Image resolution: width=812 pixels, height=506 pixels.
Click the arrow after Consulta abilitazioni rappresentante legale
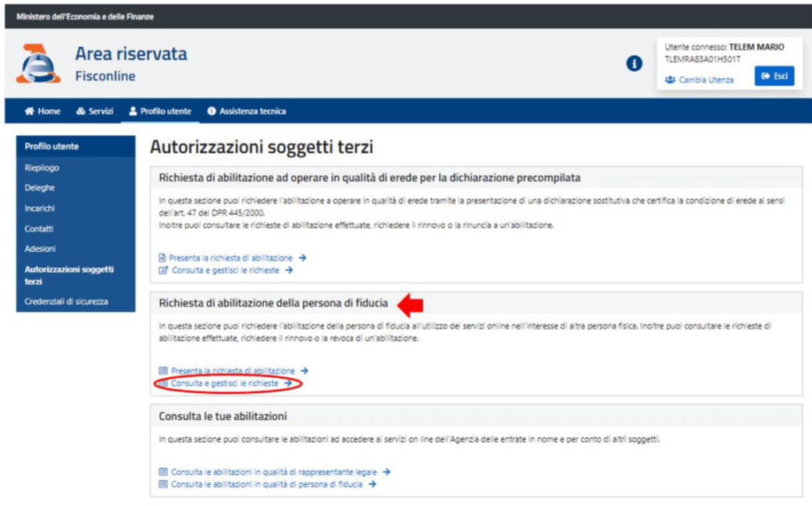[386, 472]
